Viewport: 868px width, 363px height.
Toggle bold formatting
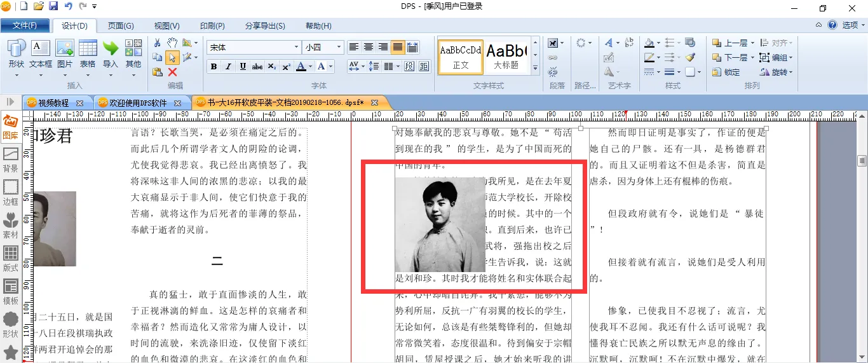(x=214, y=67)
